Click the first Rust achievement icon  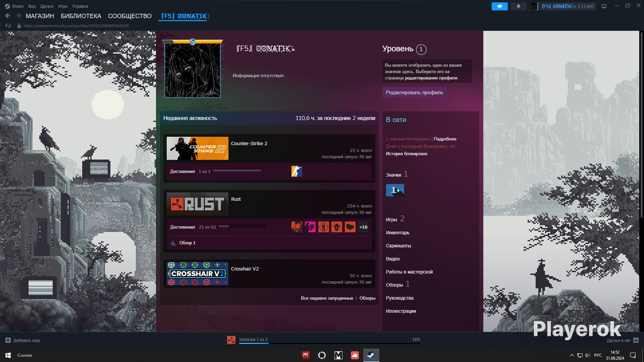[x=297, y=227]
